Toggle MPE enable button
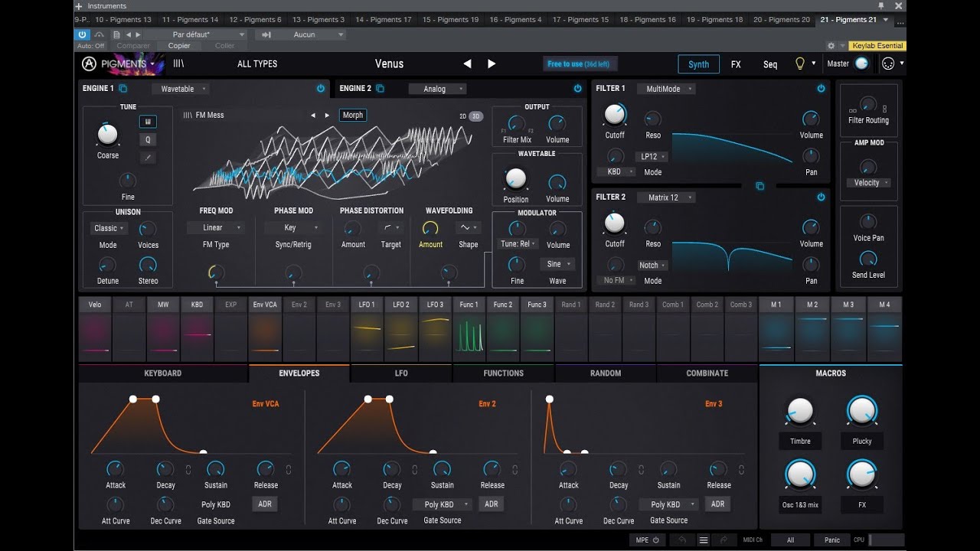The image size is (980, 551). coord(647,540)
